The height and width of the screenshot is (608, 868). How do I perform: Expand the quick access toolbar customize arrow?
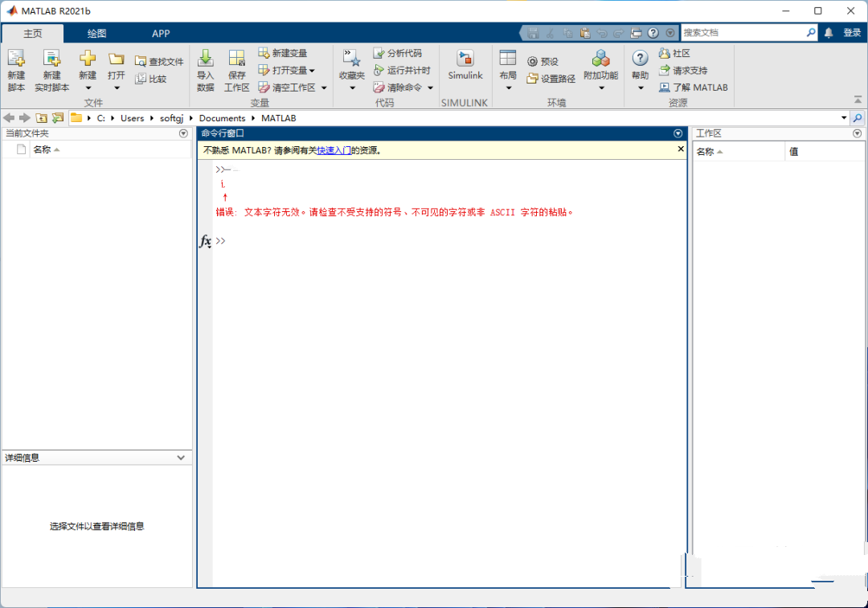[x=670, y=33]
